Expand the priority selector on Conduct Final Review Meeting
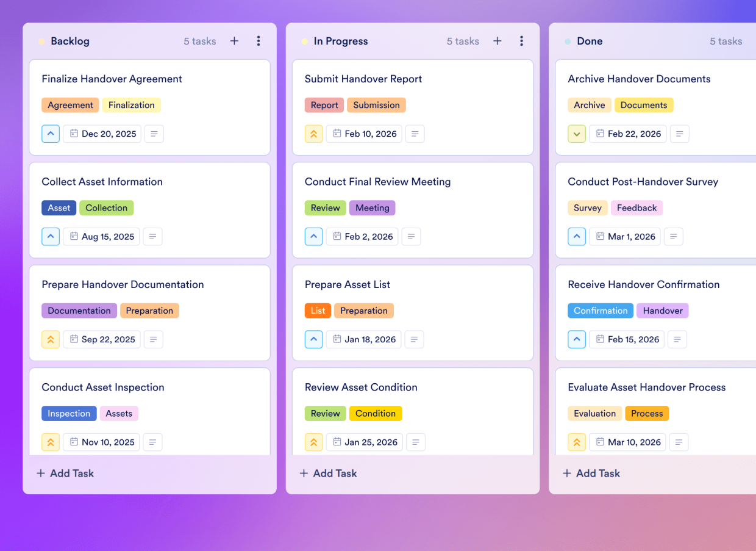 coord(313,236)
